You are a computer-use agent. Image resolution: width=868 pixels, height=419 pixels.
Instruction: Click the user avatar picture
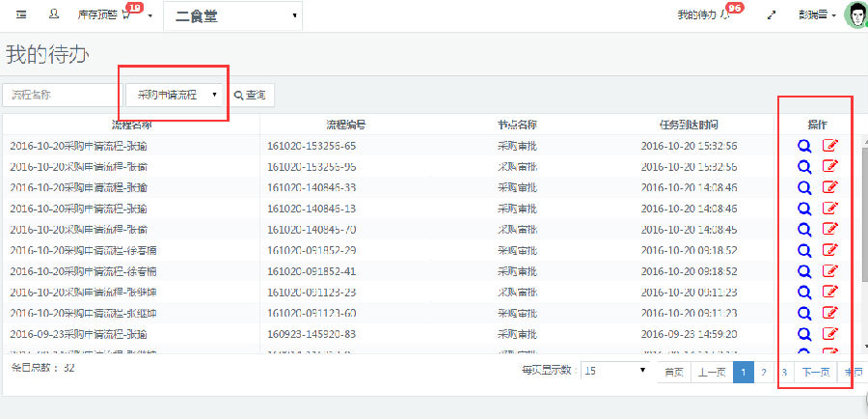855,15
